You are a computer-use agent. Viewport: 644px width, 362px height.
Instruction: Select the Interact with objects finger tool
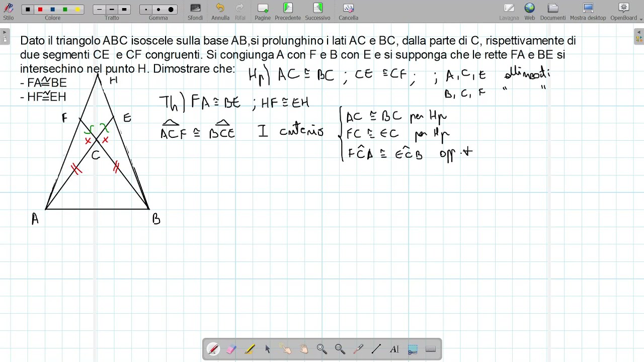coord(286,349)
